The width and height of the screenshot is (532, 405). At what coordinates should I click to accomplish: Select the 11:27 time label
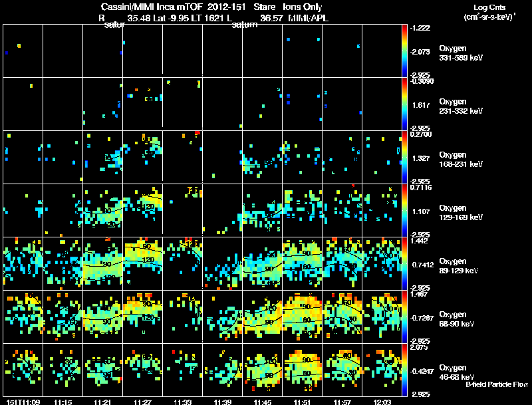pyautogui.click(x=143, y=402)
